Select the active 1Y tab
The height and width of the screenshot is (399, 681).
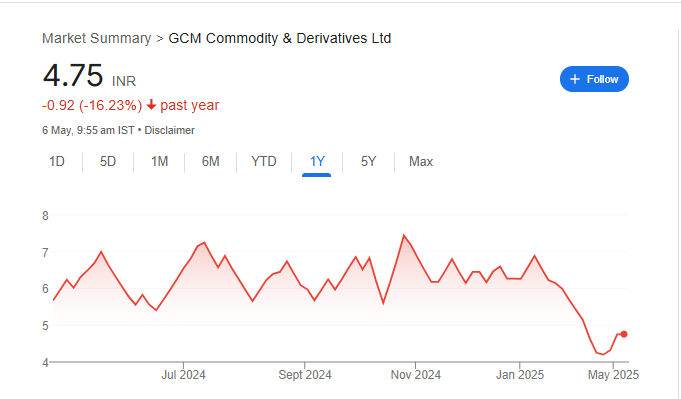[317, 162]
